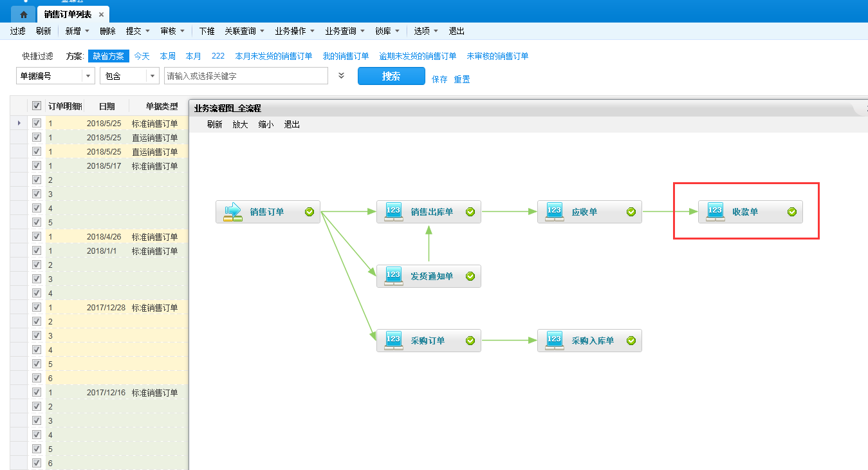The width and height of the screenshot is (868, 470).
Task: Click the home icon tab
Action: 23,14
